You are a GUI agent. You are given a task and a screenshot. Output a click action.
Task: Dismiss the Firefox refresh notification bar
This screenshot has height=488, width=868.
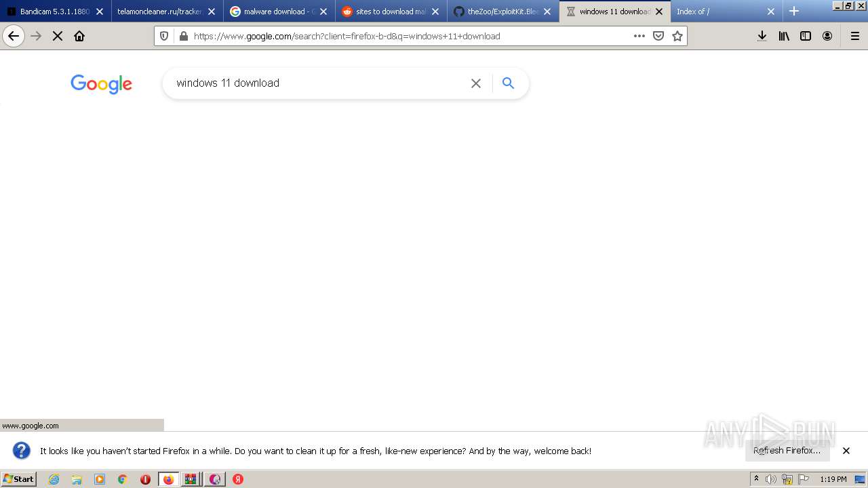pyautogui.click(x=846, y=451)
